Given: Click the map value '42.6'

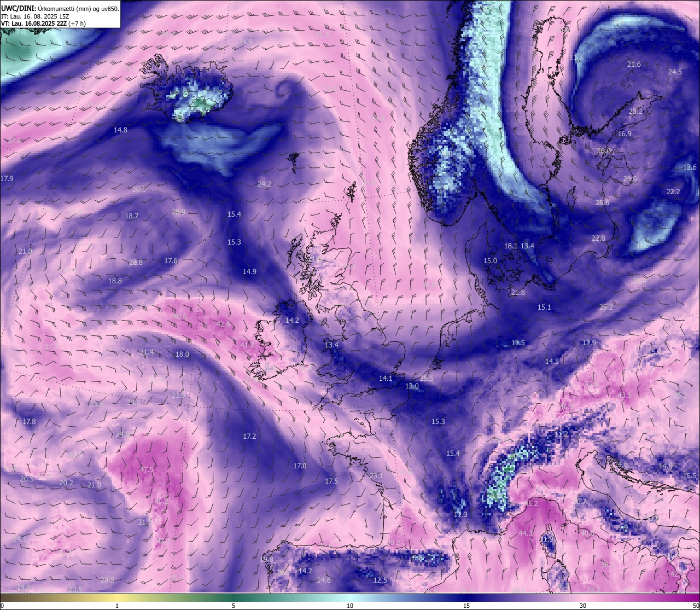Looking at the screenshot, I should click(223, 324).
